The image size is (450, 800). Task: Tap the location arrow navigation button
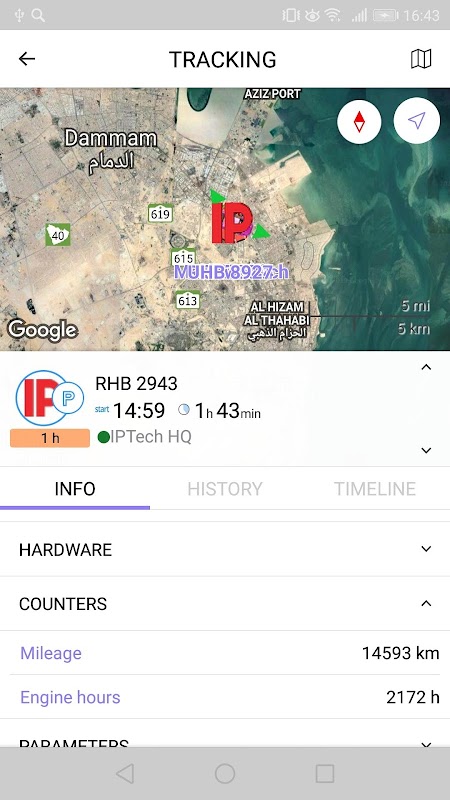click(416, 121)
